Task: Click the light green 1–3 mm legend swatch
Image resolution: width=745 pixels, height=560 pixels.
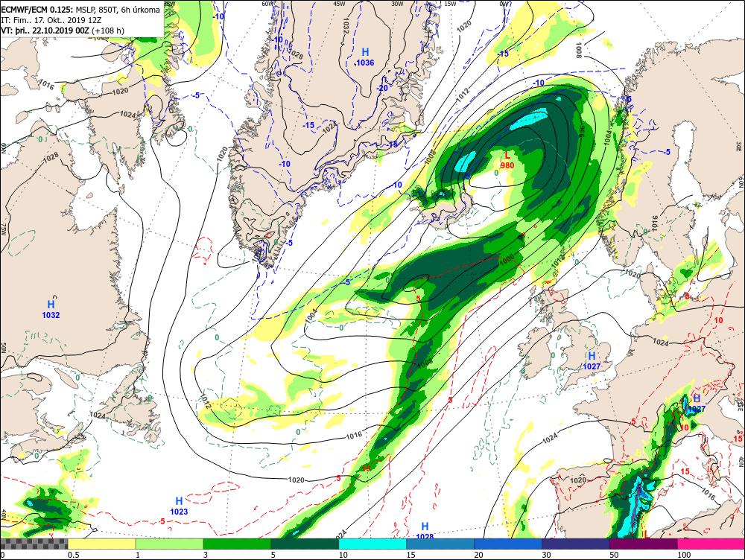Action: click(169, 544)
